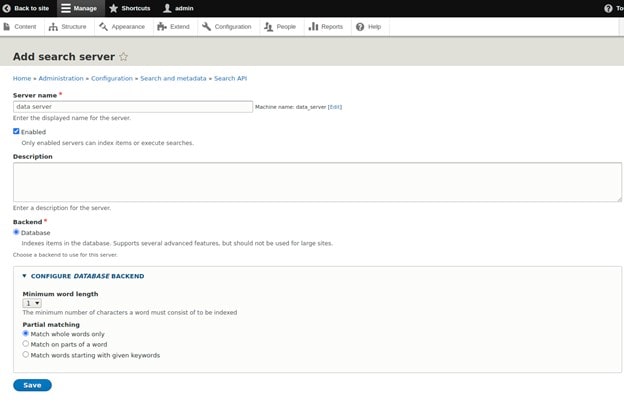Image resolution: width=624 pixels, height=413 pixels.
Task: Open the Minimum word length dropdown
Action: point(32,303)
